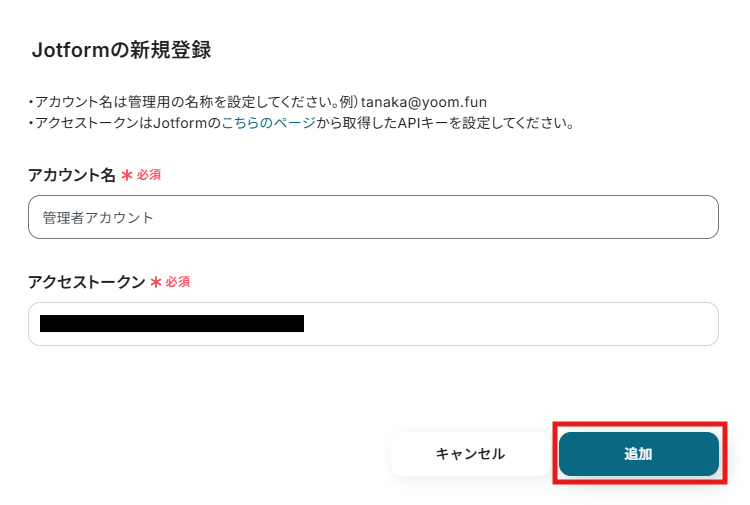Image resolution: width=750 pixels, height=505 pixels.
Task: Click the blacked-out token value
Action: click(172, 323)
